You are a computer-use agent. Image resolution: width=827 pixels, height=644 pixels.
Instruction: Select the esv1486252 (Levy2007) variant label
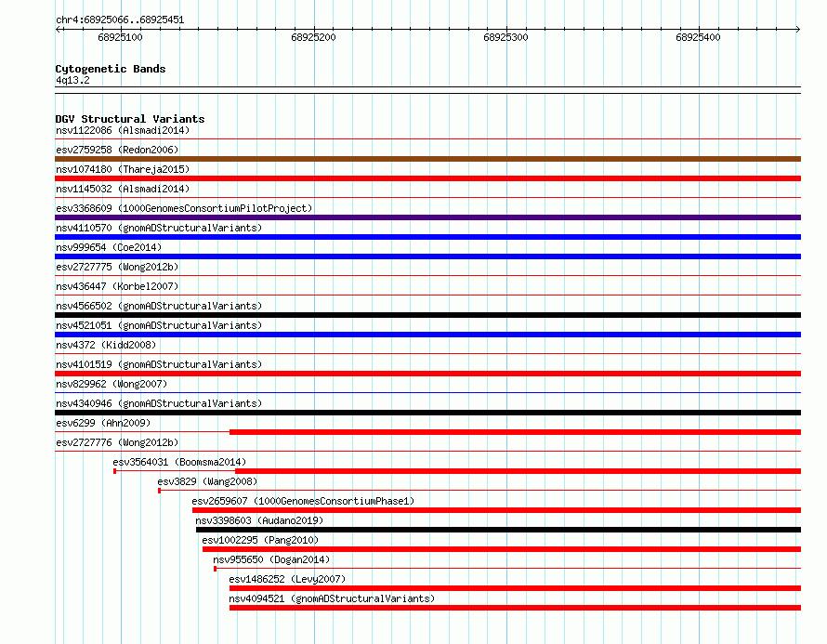pyautogui.click(x=287, y=579)
